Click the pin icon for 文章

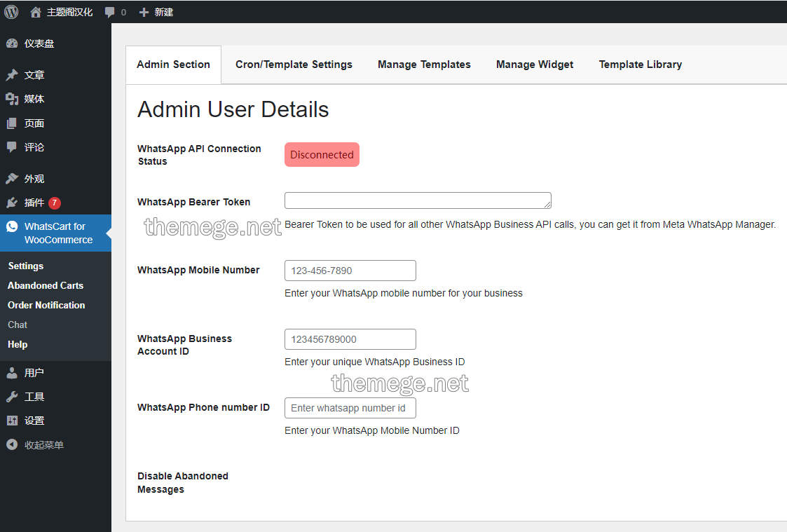[12, 75]
